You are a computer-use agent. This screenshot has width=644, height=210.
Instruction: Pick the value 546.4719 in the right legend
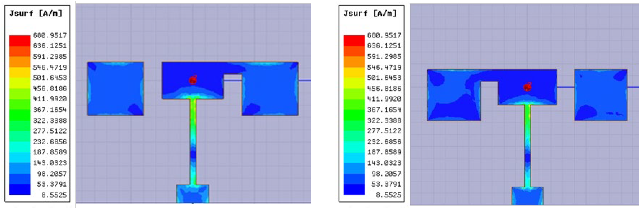click(384, 67)
